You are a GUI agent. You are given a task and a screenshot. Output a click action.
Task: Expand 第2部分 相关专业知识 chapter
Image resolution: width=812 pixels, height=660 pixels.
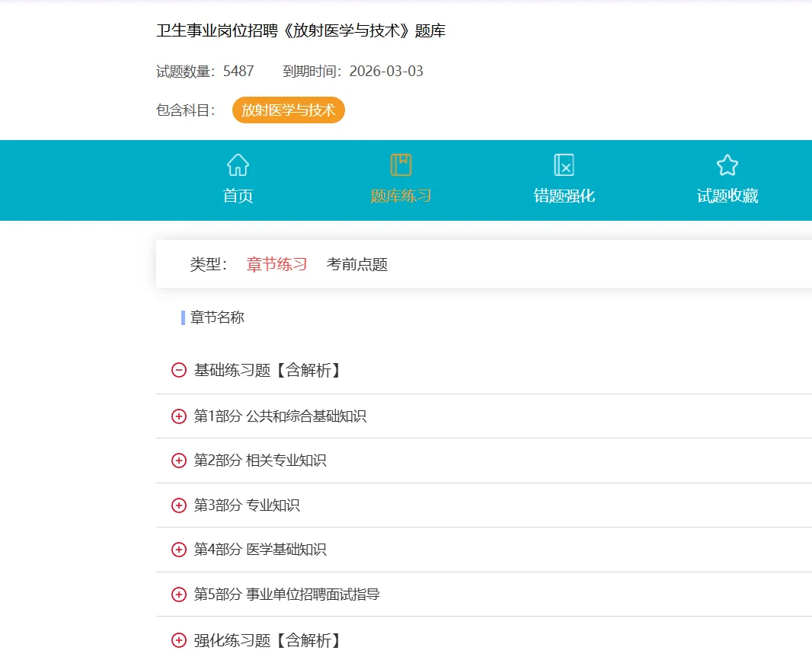[177, 461]
